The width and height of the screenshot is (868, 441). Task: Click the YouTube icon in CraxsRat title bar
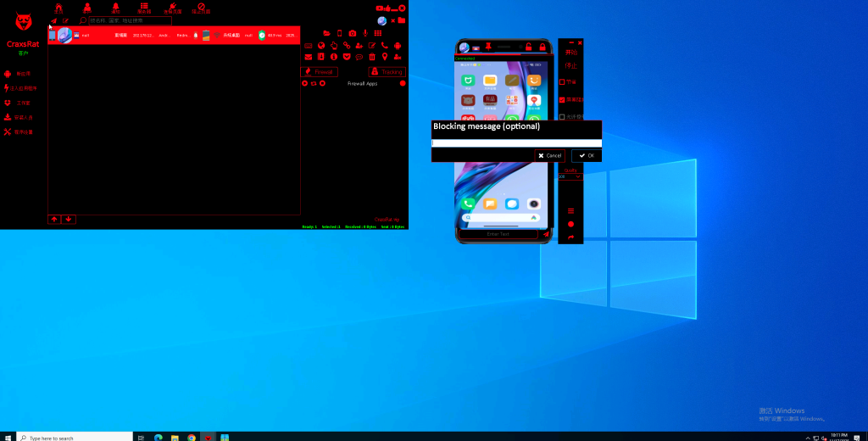pyautogui.click(x=379, y=8)
